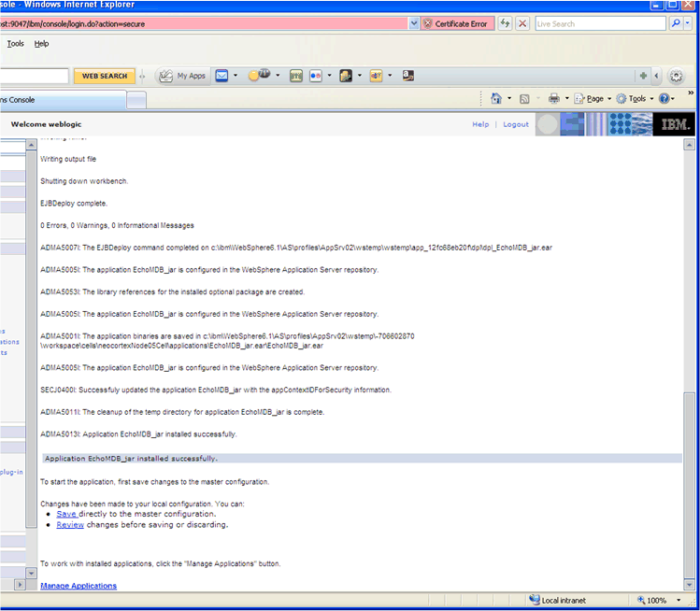Click the toolbar collapse left-arrow icon
Image resolution: width=700 pixels, height=611 pixels.
656,76
